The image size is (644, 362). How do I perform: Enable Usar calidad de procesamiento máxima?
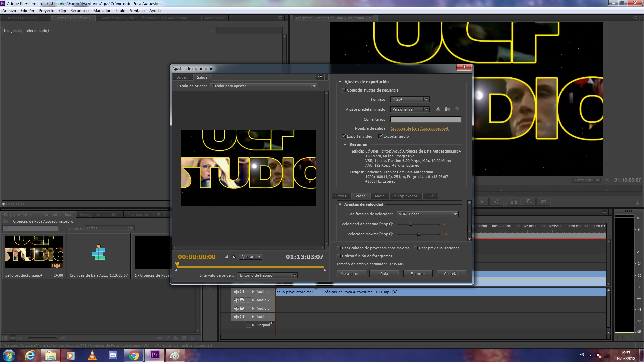pos(339,248)
